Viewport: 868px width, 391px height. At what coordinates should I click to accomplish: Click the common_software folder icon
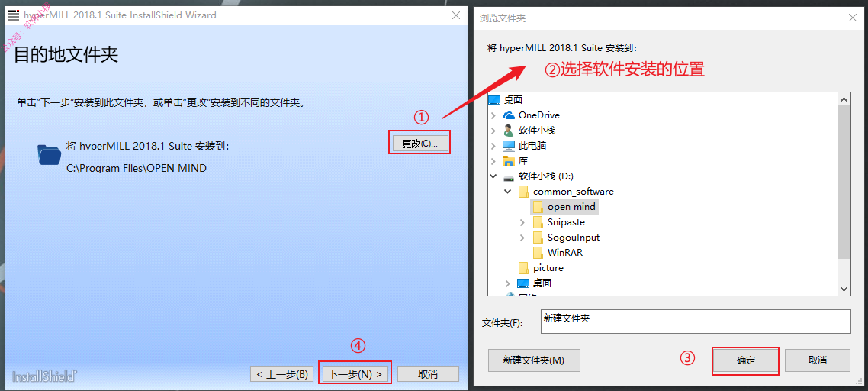[x=523, y=192]
